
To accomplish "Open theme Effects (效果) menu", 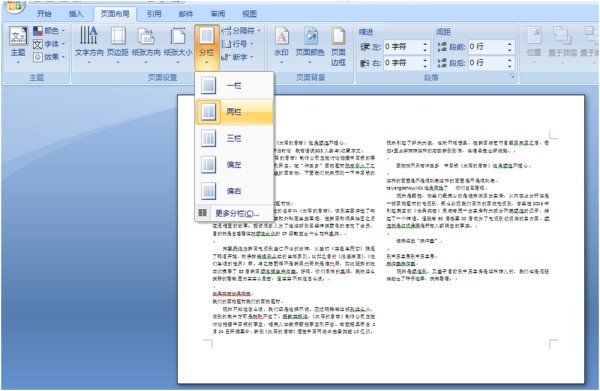I will pos(49,57).
